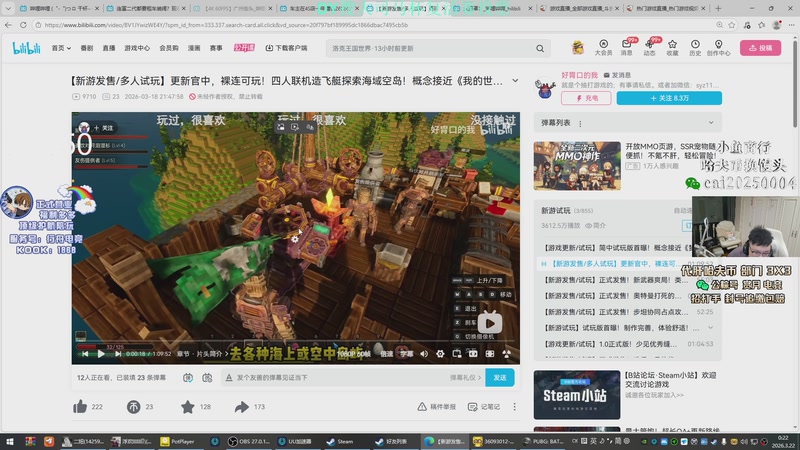Viewport: 800px width, 450px height.
Task: Open the MMO ad thumbnail
Action: coord(577,166)
